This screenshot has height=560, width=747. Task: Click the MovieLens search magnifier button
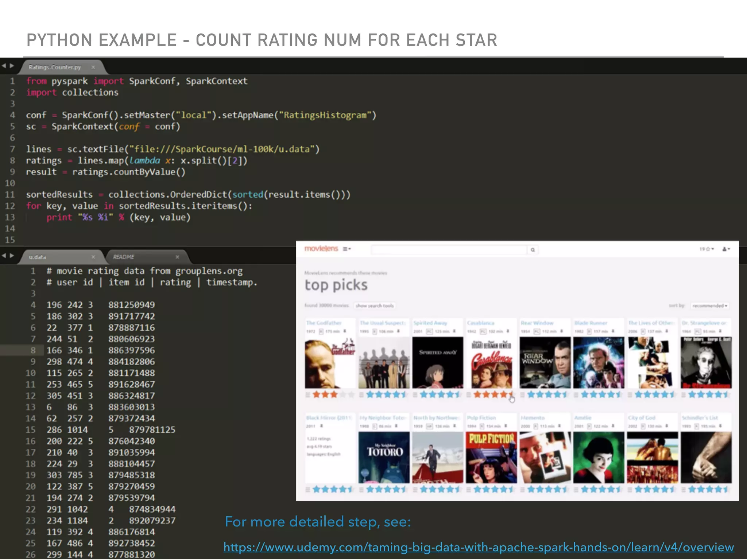pyautogui.click(x=533, y=250)
